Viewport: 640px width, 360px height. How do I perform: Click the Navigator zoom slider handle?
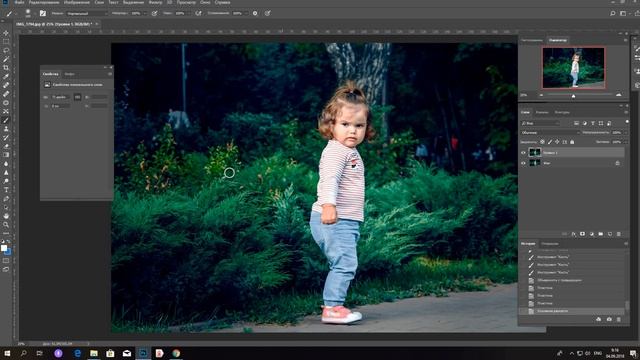[573, 96]
